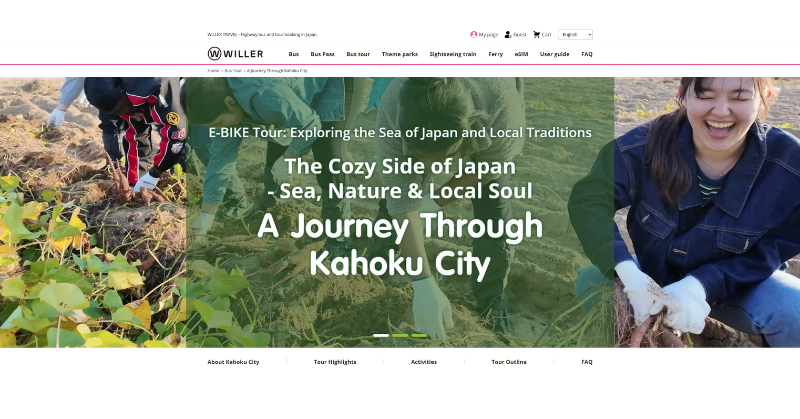The image size is (800, 419).
Task: Click the Home breadcrumb link
Action: pos(213,71)
